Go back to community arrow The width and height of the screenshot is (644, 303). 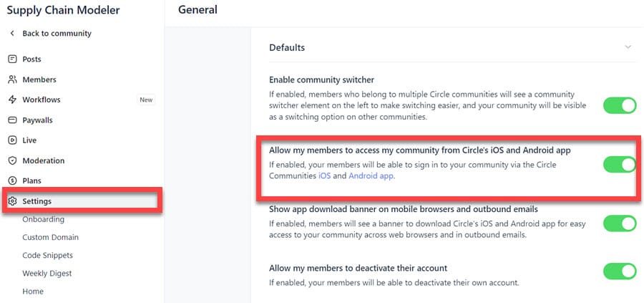pyautogui.click(x=12, y=34)
